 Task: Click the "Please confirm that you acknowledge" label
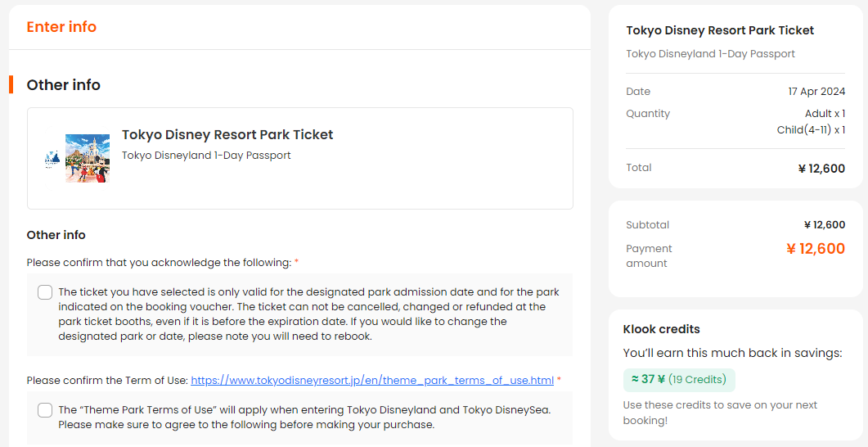click(159, 263)
